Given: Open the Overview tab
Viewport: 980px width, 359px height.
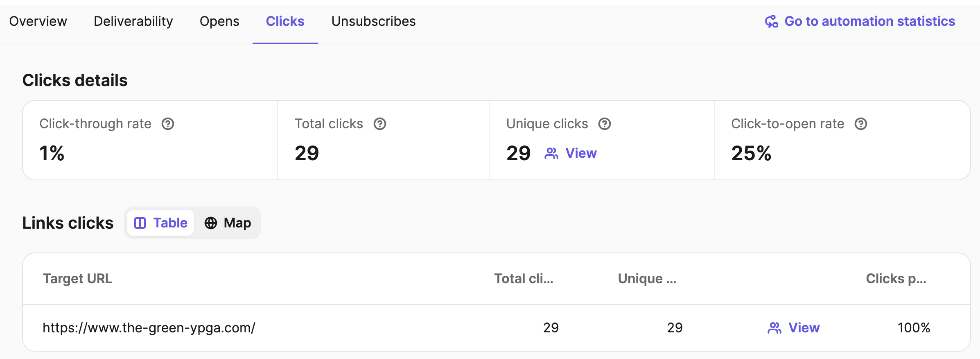Looking at the screenshot, I should (38, 21).
